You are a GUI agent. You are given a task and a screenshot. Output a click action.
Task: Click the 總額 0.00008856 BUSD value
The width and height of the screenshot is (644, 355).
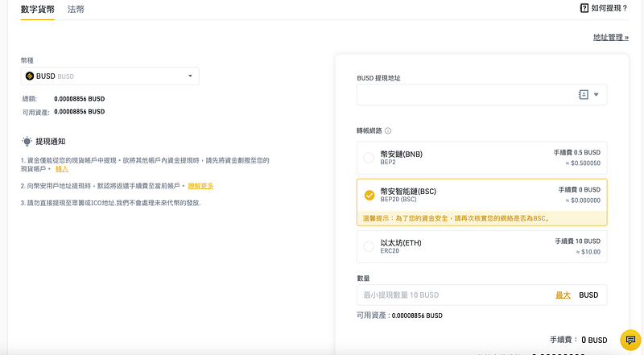click(79, 98)
